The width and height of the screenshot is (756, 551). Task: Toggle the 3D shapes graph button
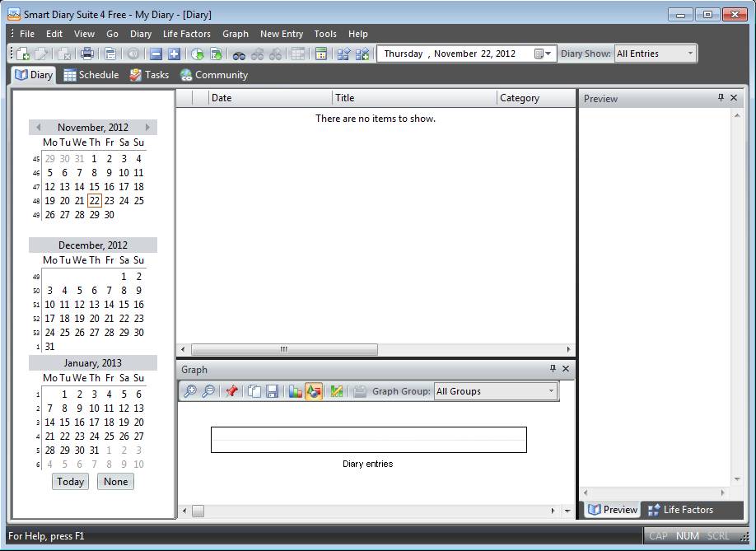pyautogui.click(x=314, y=391)
